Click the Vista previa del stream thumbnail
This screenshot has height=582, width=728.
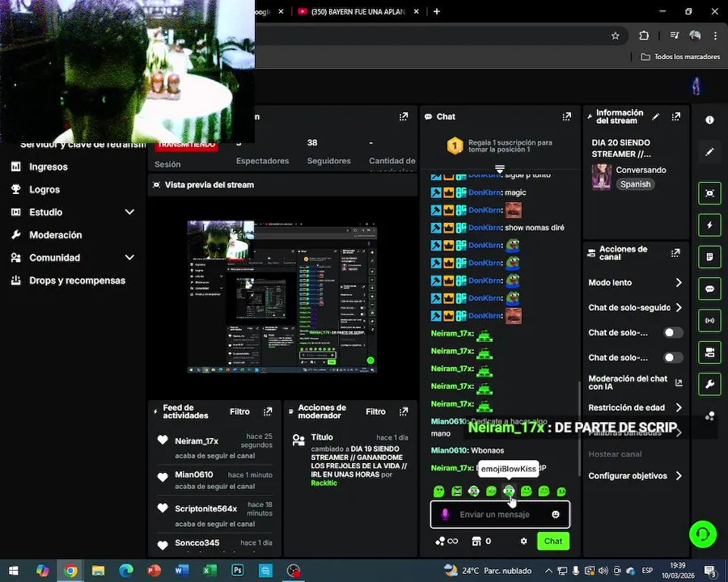pos(282,297)
